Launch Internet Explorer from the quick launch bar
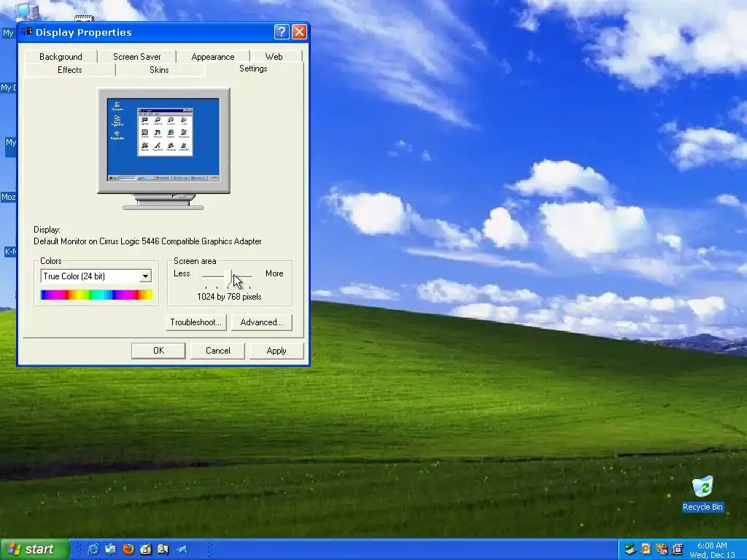 (93, 549)
